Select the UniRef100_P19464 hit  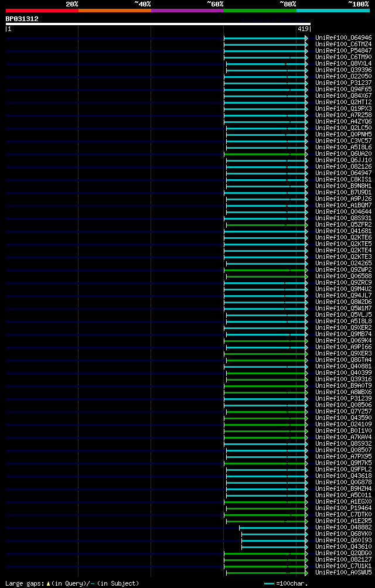tap(343, 508)
